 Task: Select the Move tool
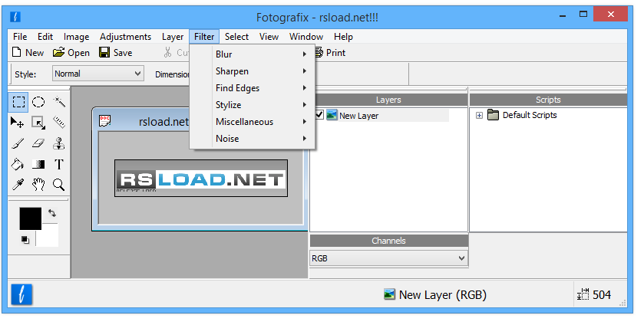tap(18, 123)
